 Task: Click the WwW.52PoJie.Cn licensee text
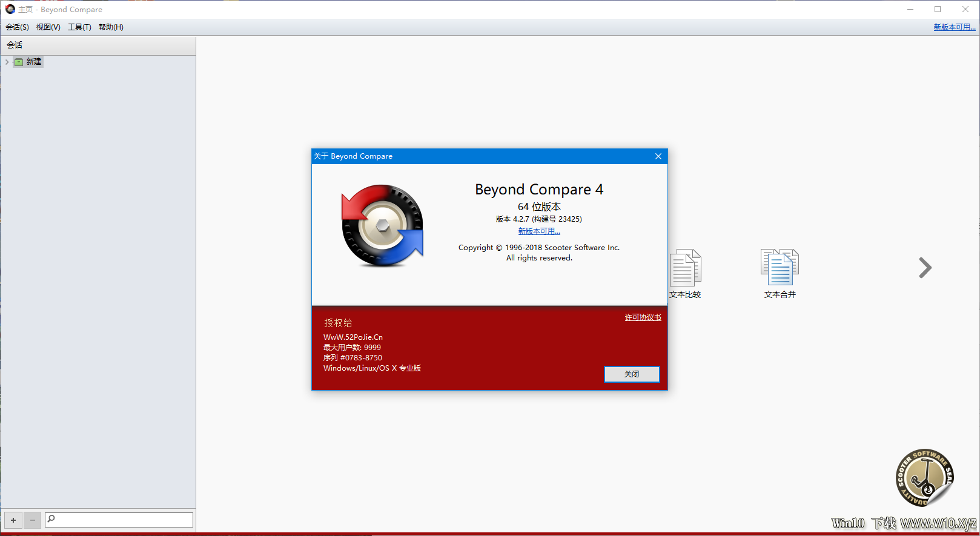click(353, 337)
